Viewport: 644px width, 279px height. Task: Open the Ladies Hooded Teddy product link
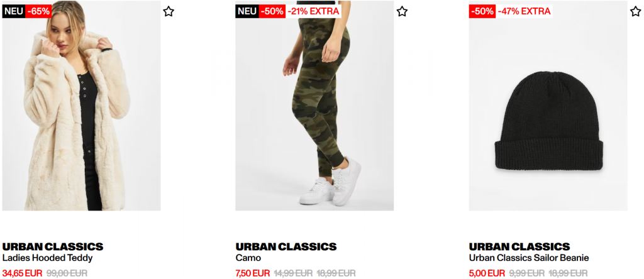click(x=48, y=258)
